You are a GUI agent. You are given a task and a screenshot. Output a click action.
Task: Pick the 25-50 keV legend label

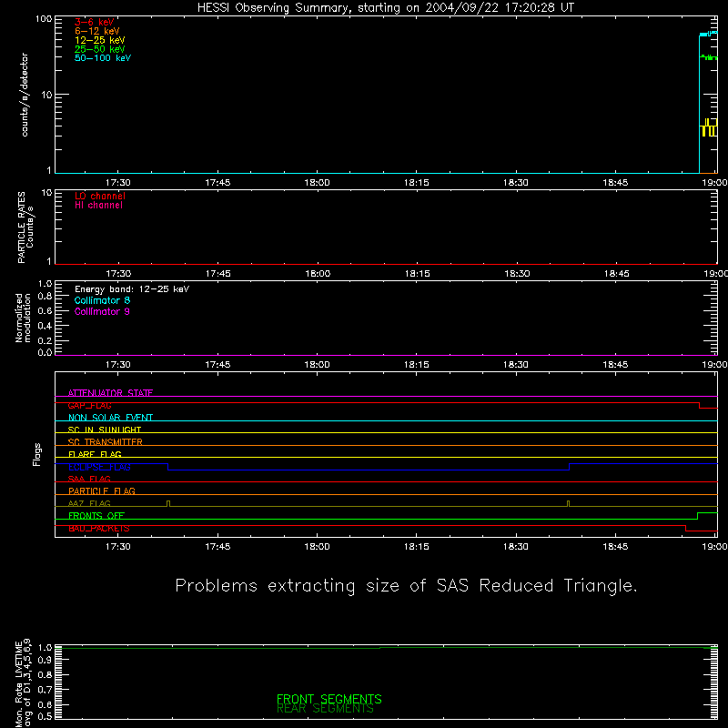(x=100, y=49)
